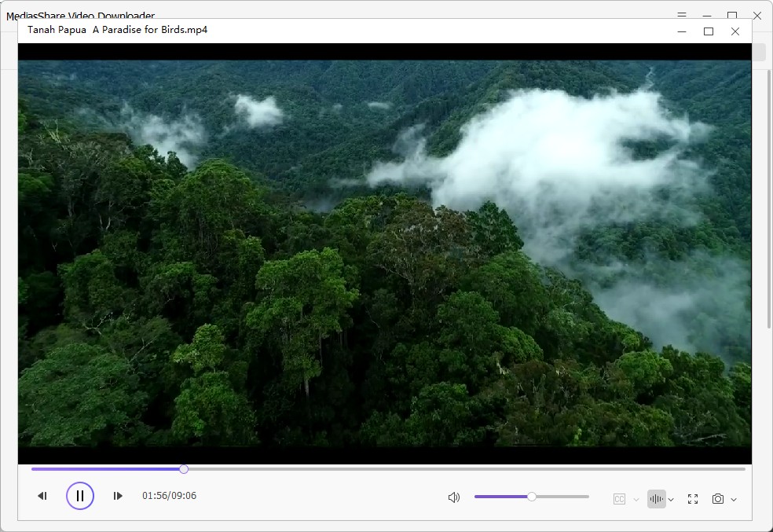Click the playback progress bar handle

(184, 469)
